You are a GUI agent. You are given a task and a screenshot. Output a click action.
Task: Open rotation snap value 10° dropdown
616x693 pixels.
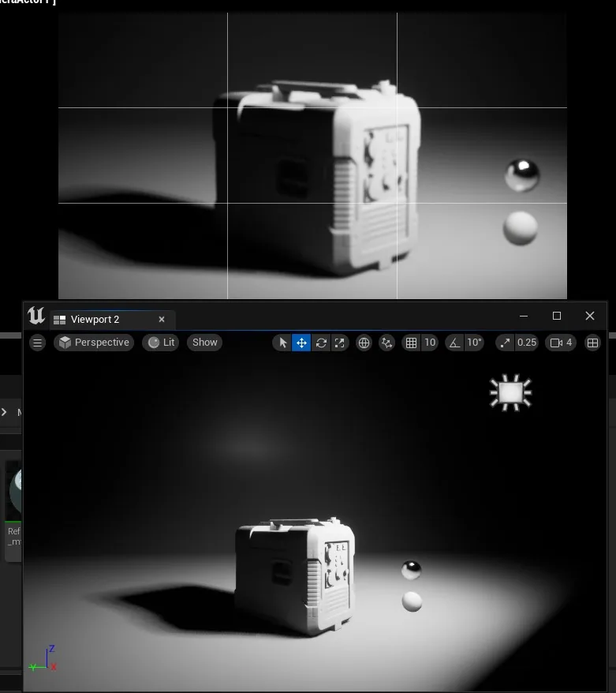(474, 343)
